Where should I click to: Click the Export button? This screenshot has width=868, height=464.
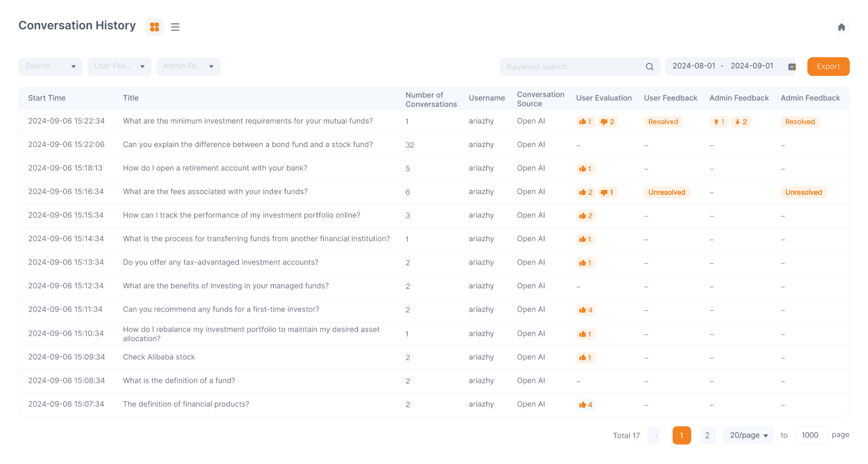pyautogui.click(x=828, y=67)
